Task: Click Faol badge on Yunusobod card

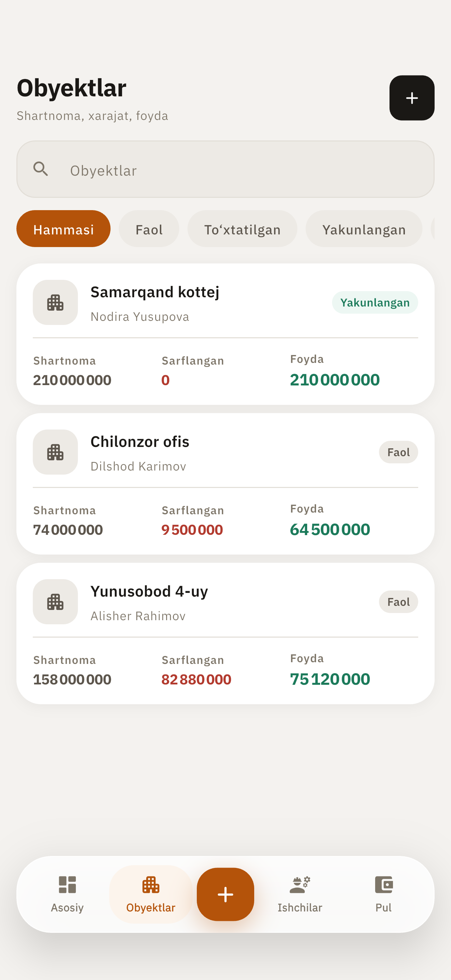Action: coord(398,601)
